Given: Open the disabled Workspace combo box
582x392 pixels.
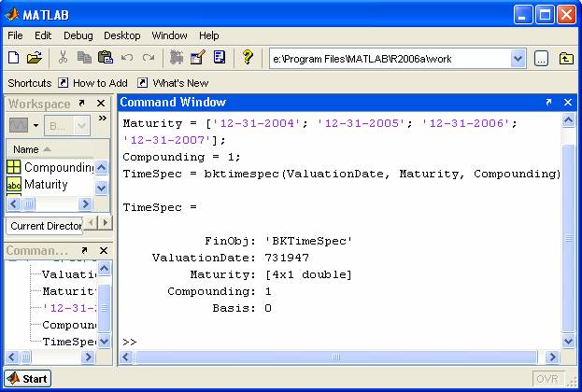Looking at the screenshot, I should click(x=67, y=126).
